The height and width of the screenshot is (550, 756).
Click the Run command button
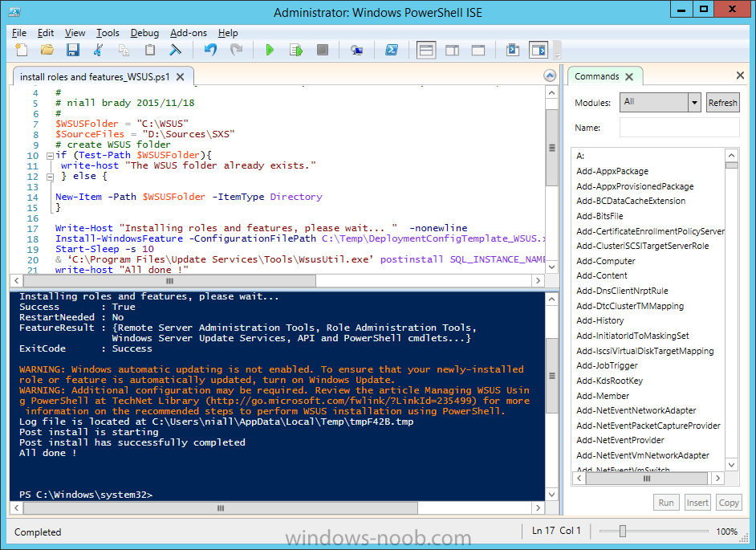click(666, 503)
